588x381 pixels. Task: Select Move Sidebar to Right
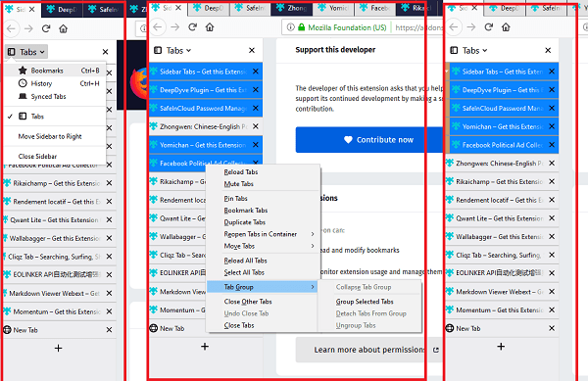pos(55,136)
